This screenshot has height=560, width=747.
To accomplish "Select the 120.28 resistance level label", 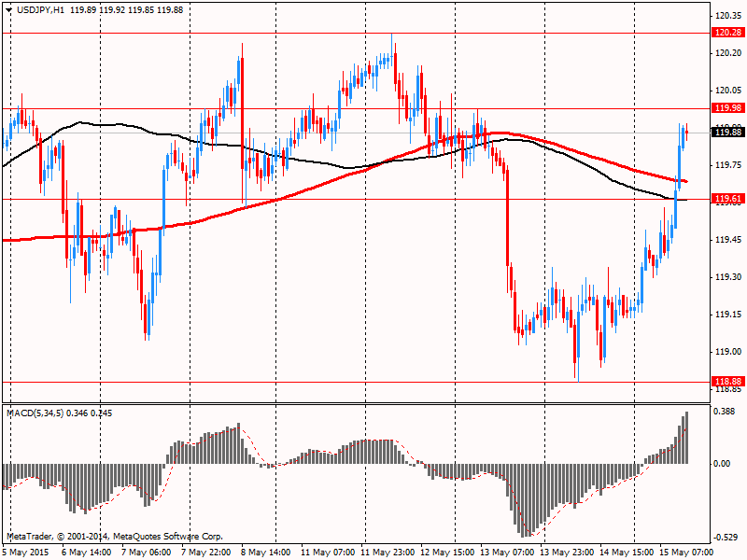I will [x=728, y=33].
